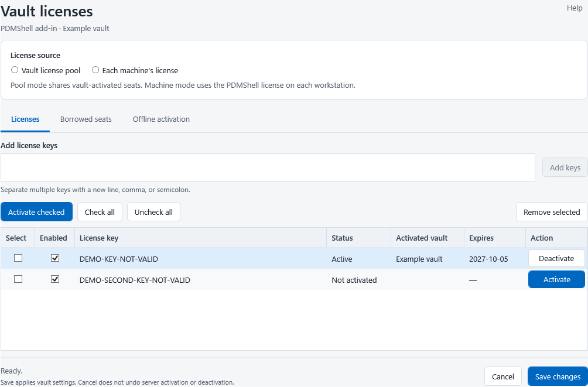Click the Select column header
Viewport: 588px width, 387px height.
pyautogui.click(x=18, y=238)
